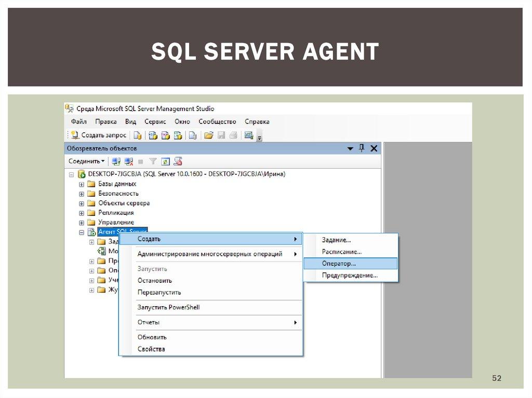Click the refresh icon in Object Explorer
Viewport: 532px width, 398px height.
[x=166, y=161]
